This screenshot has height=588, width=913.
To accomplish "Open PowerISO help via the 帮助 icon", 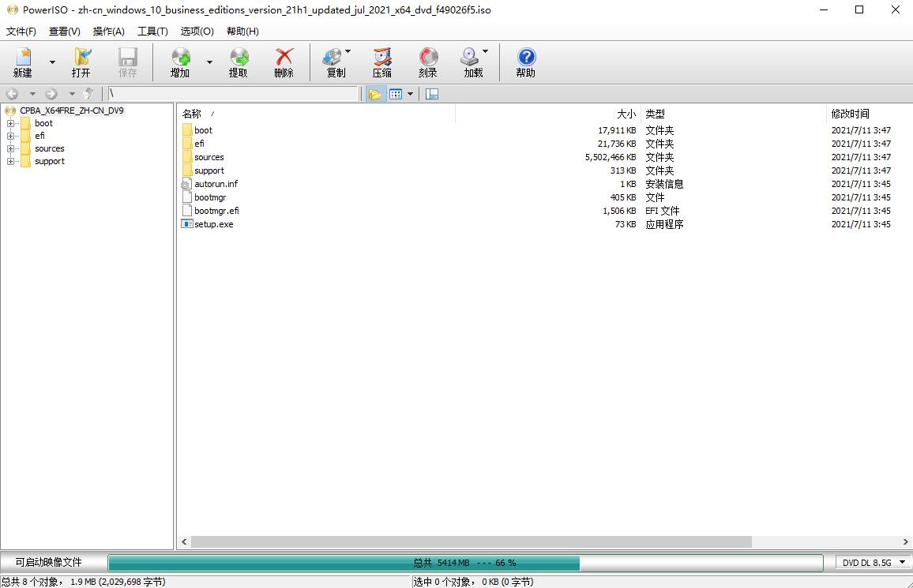I will [x=525, y=62].
